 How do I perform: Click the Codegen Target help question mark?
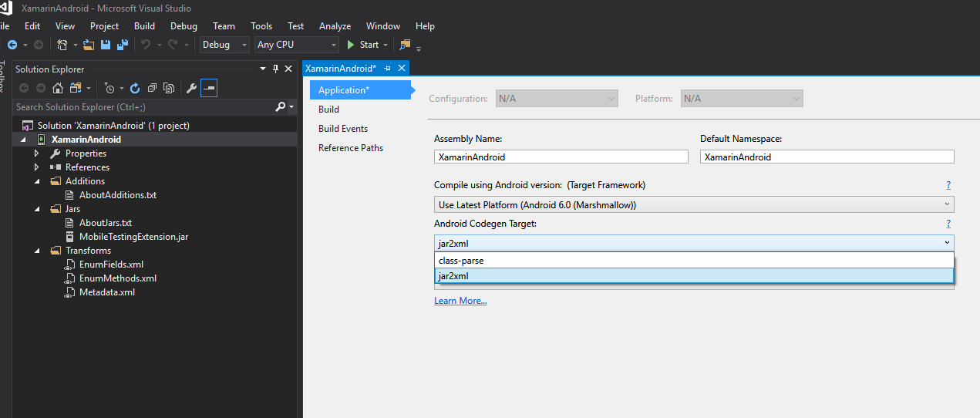click(x=948, y=224)
